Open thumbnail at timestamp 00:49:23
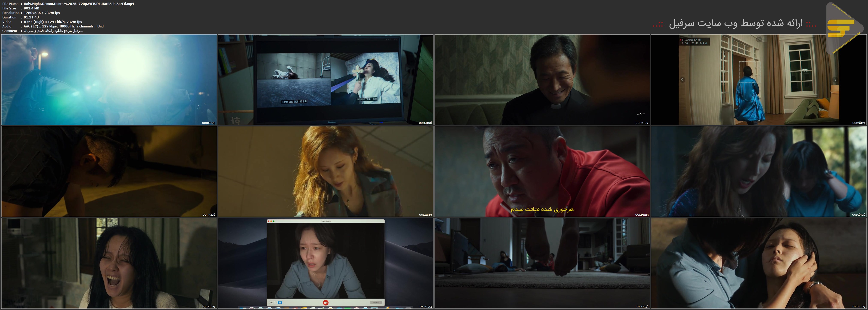 [x=542, y=171]
